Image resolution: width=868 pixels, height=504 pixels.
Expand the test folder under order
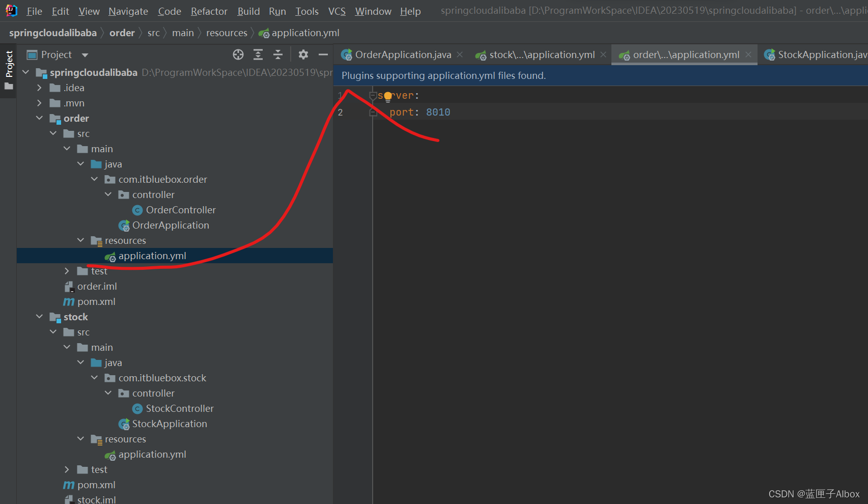coord(67,271)
